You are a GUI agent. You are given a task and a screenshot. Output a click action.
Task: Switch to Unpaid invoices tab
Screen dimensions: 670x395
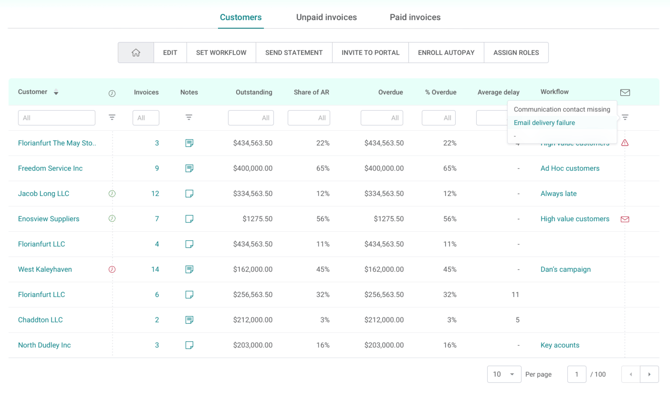pyautogui.click(x=326, y=17)
